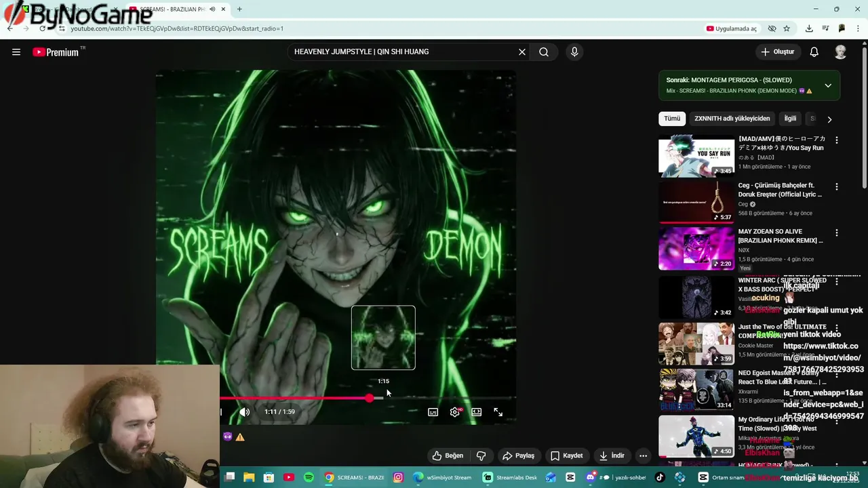Image resolution: width=868 pixels, height=488 pixels.
Task: Dislike the video with thumbs down
Action: coord(481,455)
